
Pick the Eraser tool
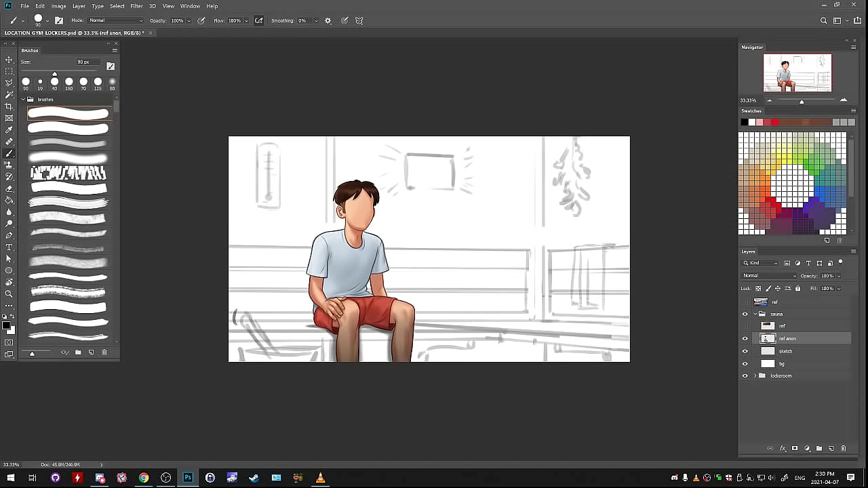click(9, 188)
